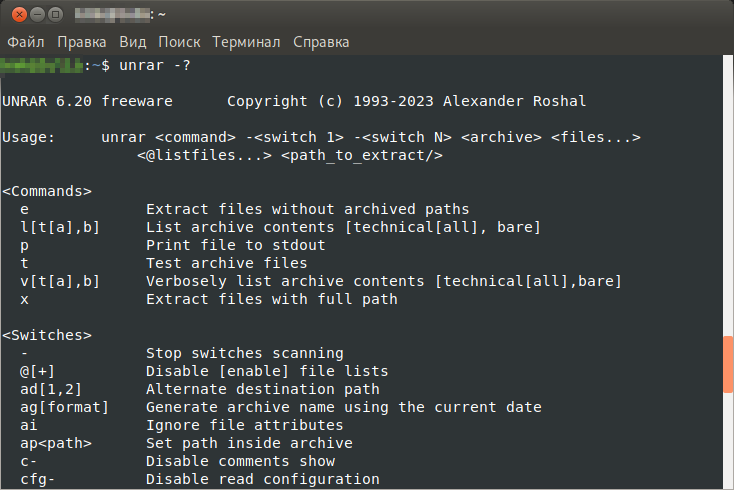The height and width of the screenshot is (490, 734).
Task: Open the Вид menu
Action: coord(132,42)
